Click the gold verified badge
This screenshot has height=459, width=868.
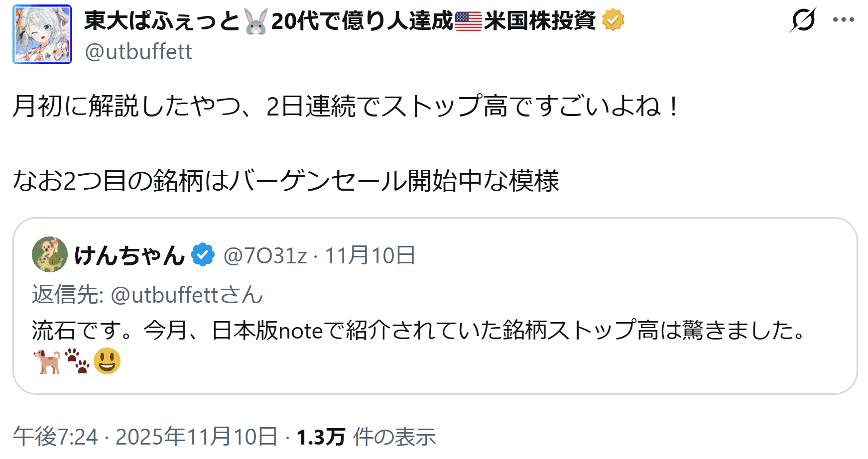tap(613, 21)
